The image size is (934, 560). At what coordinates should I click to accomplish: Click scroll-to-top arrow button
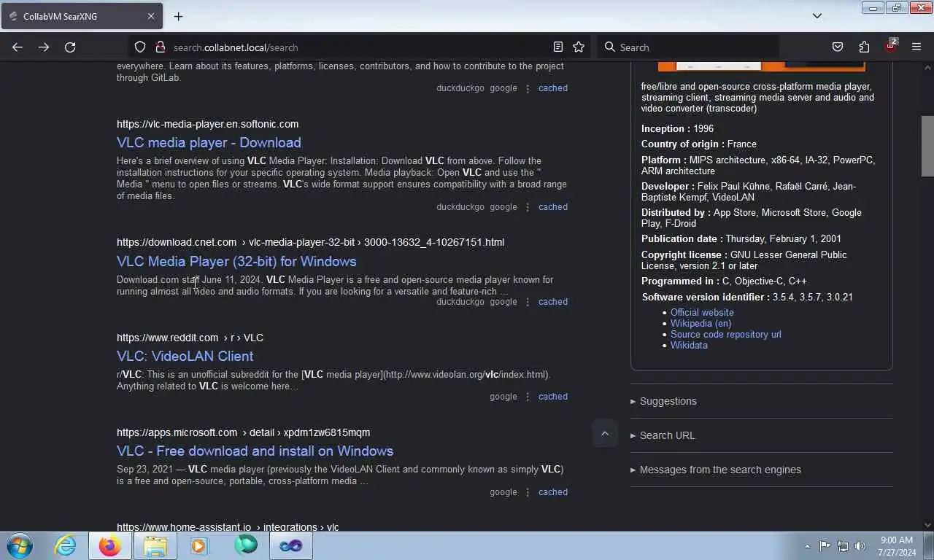click(604, 434)
